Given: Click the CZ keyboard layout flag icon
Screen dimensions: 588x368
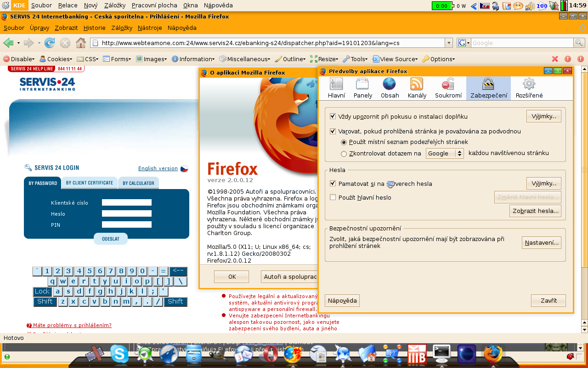Looking at the screenshot, I should pos(484,6).
